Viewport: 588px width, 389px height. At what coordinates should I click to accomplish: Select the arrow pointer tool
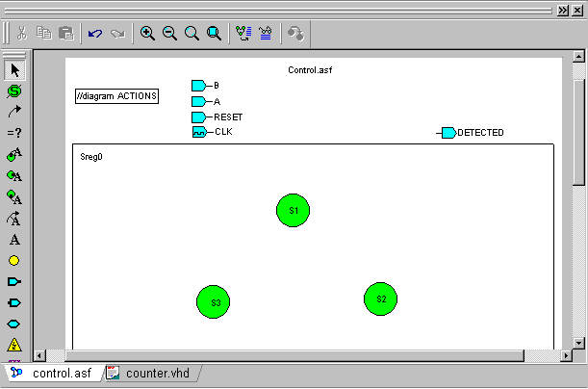14,69
